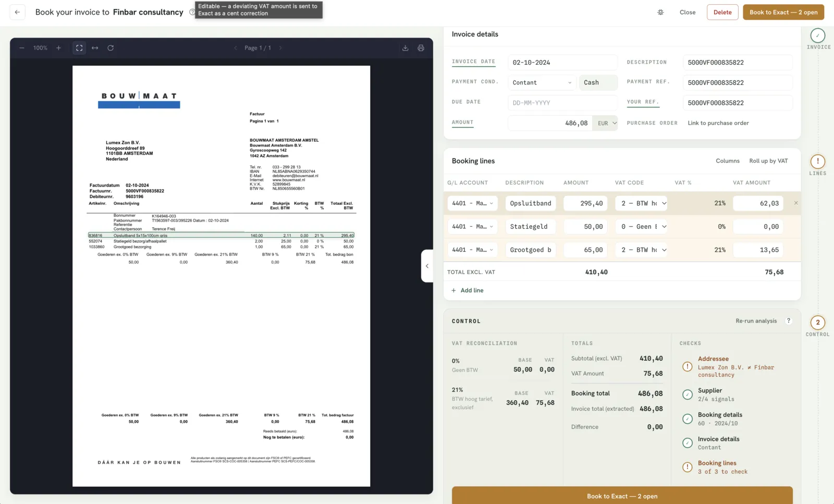Zoom out the PDF viewer
The height and width of the screenshot is (504, 834).
[22, 48]
